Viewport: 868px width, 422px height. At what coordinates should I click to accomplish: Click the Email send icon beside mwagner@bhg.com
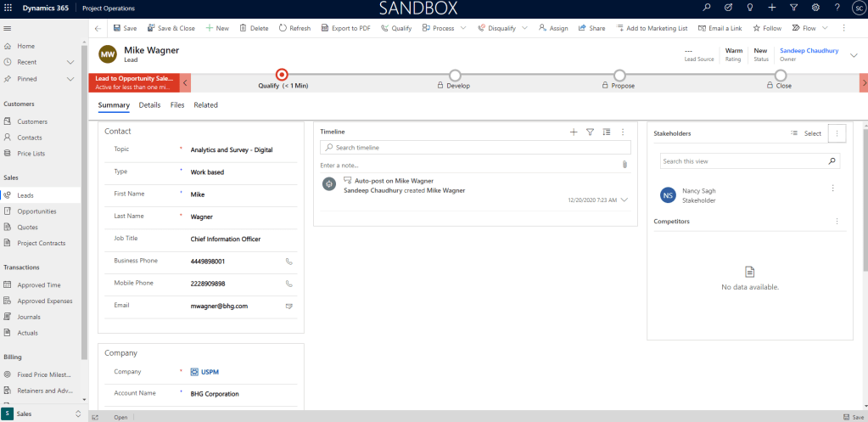coord(289,306)
